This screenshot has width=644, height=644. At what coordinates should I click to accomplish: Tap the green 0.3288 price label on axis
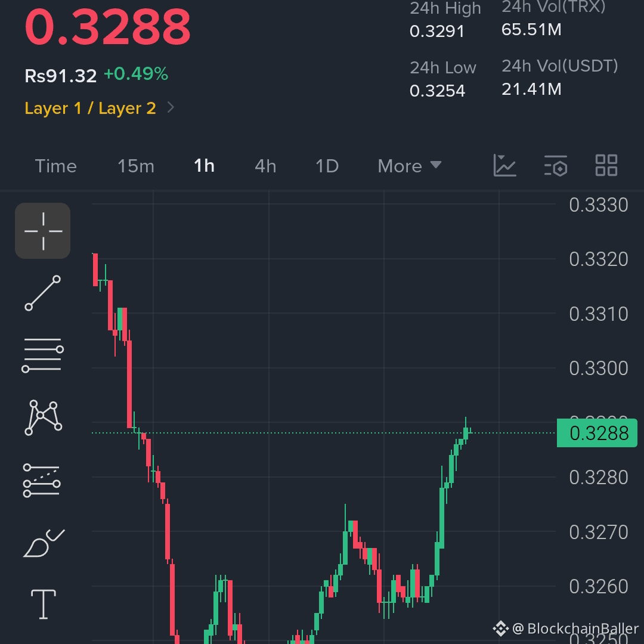597,434
